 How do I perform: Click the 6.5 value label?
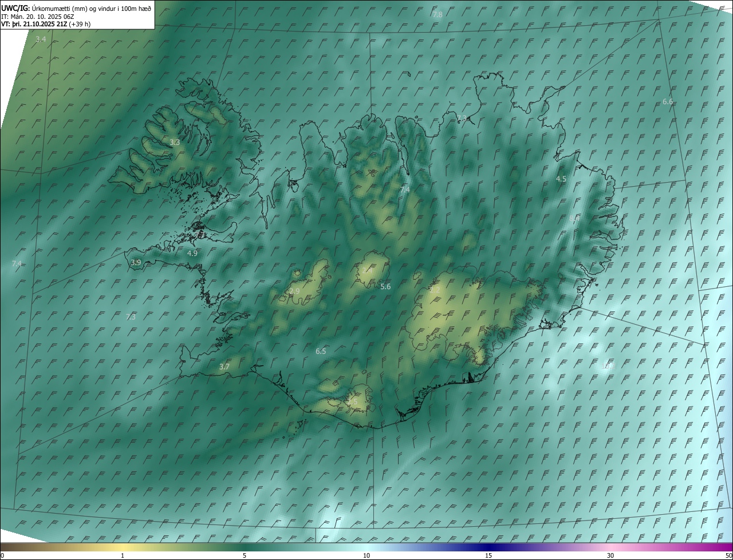tap(321, 351)
